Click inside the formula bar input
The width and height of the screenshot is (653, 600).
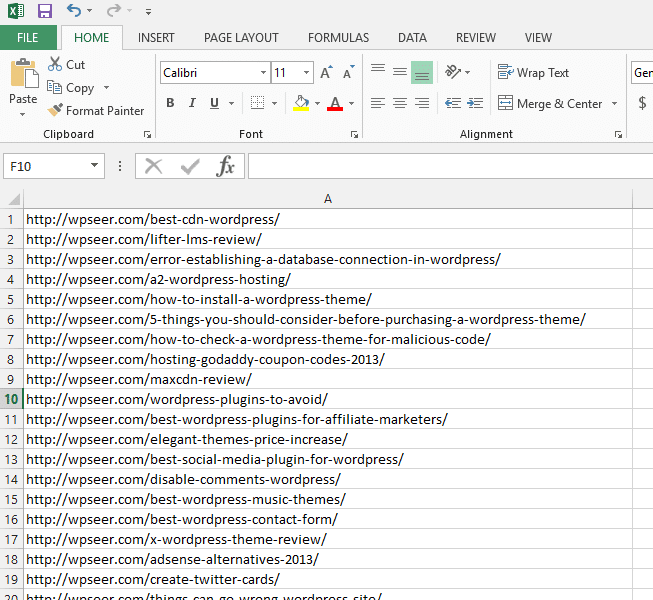451,166
